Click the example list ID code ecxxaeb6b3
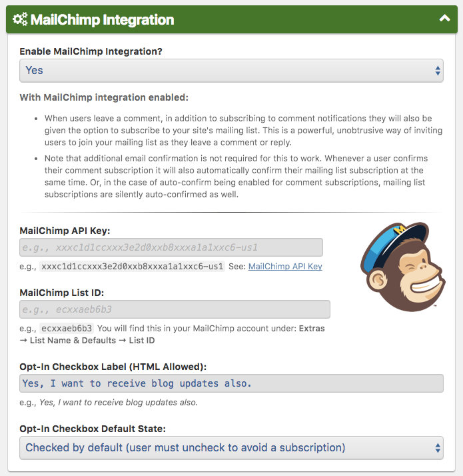This screenshot has height=476, width=463. pyautogui.click(x=67, y=329)
